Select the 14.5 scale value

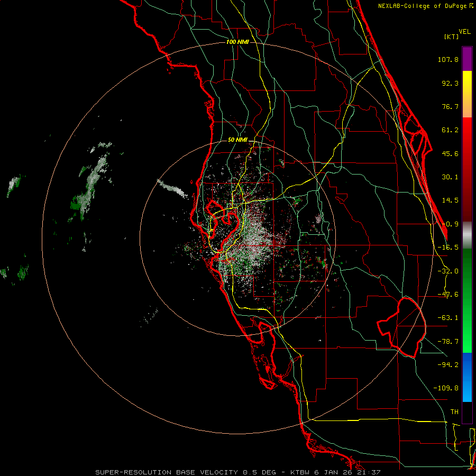(450, 200)
